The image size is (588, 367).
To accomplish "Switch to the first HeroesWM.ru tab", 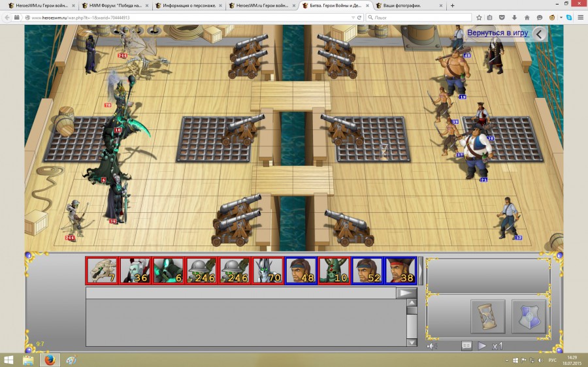I will click(x=41, y=6).
